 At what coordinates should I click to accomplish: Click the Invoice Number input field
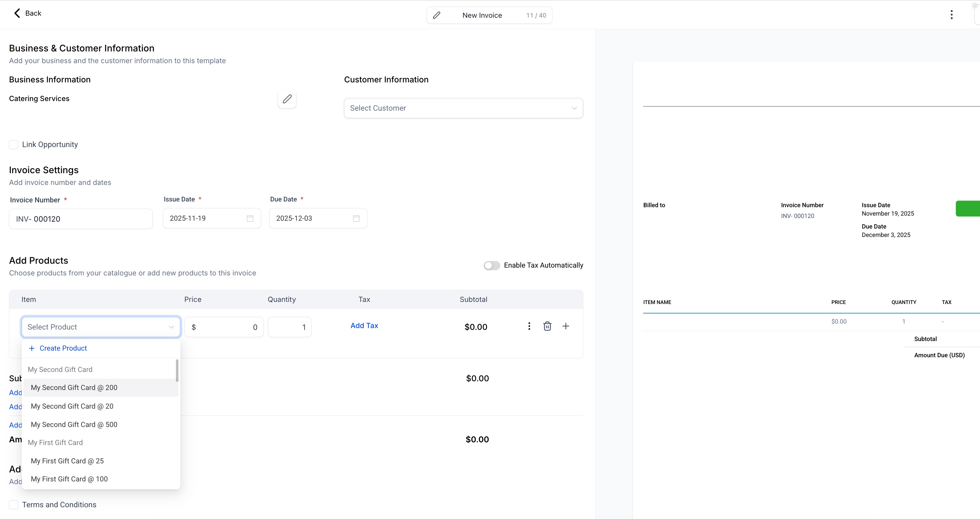(81, 219)
